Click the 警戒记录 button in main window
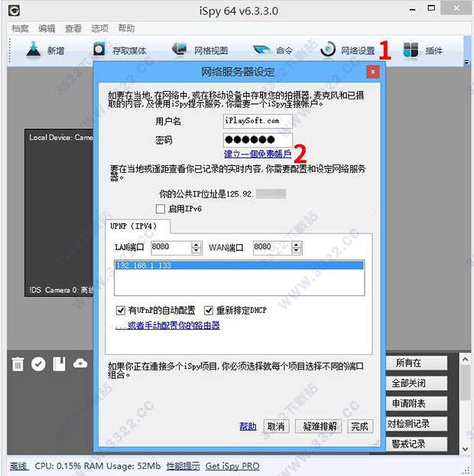474x476 pixels. coord(417,444)
